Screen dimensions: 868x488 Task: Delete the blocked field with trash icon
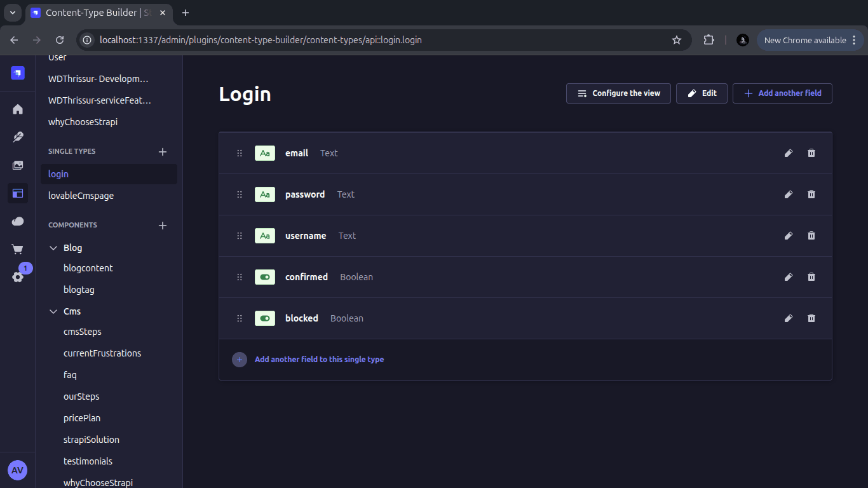coord(811,318)
